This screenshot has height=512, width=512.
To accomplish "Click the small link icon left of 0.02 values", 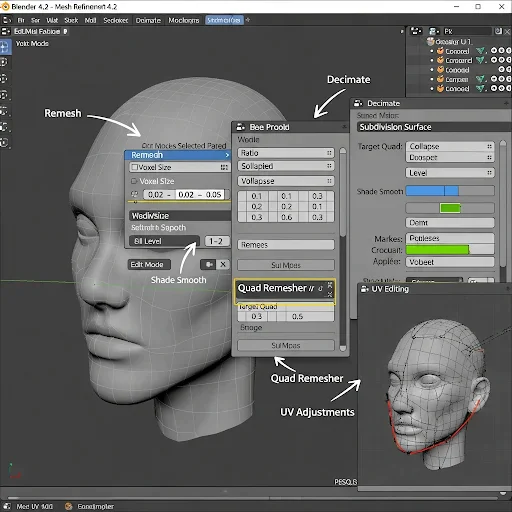I will click(x=135, y=194).
